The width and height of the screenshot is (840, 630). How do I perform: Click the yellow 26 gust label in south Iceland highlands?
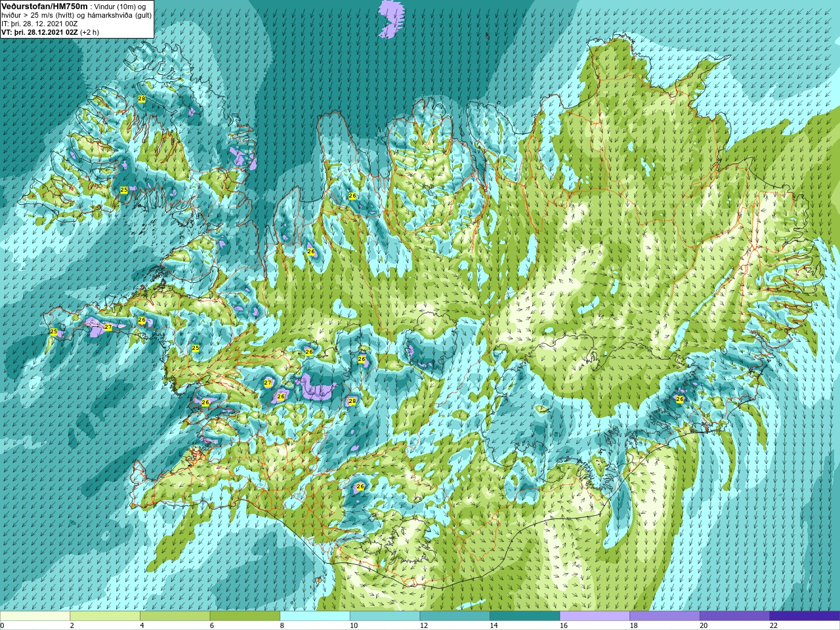click(x=360, y=486)
